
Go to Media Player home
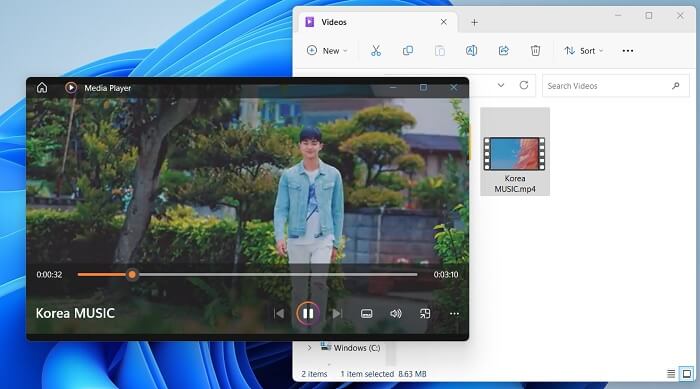42,88
